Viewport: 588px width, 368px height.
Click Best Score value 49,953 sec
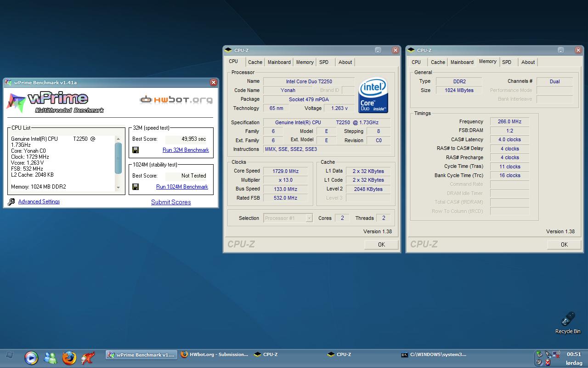click(187, 139)
